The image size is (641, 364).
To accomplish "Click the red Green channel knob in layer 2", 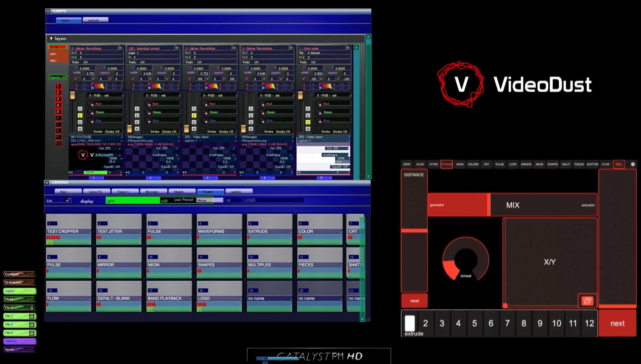I will (x=147, y=112).
